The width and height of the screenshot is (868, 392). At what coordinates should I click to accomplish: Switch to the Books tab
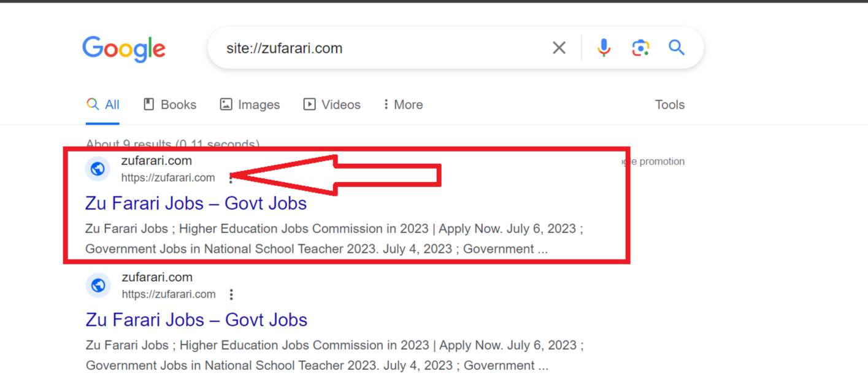(170, 105)
